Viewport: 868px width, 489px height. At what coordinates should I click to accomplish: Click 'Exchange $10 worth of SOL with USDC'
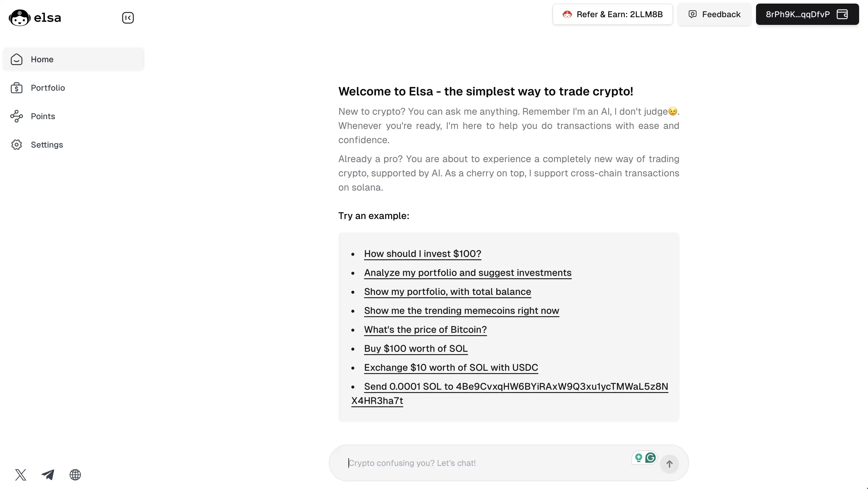click(x=451, y=367)
